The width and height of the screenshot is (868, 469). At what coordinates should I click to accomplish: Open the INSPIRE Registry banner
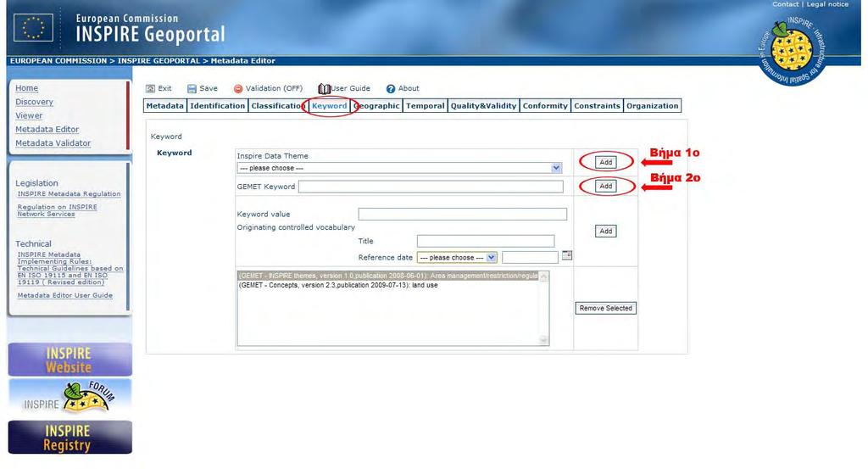point(70,438)
